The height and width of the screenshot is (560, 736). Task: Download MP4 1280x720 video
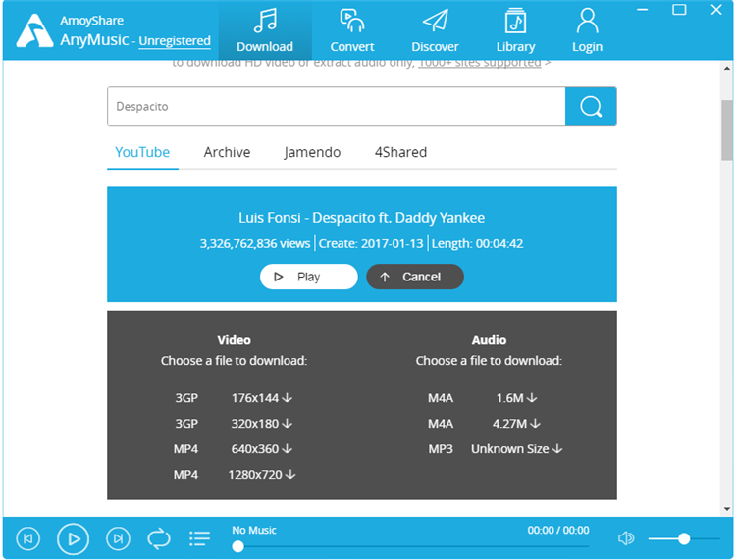[x=262, y=474]
